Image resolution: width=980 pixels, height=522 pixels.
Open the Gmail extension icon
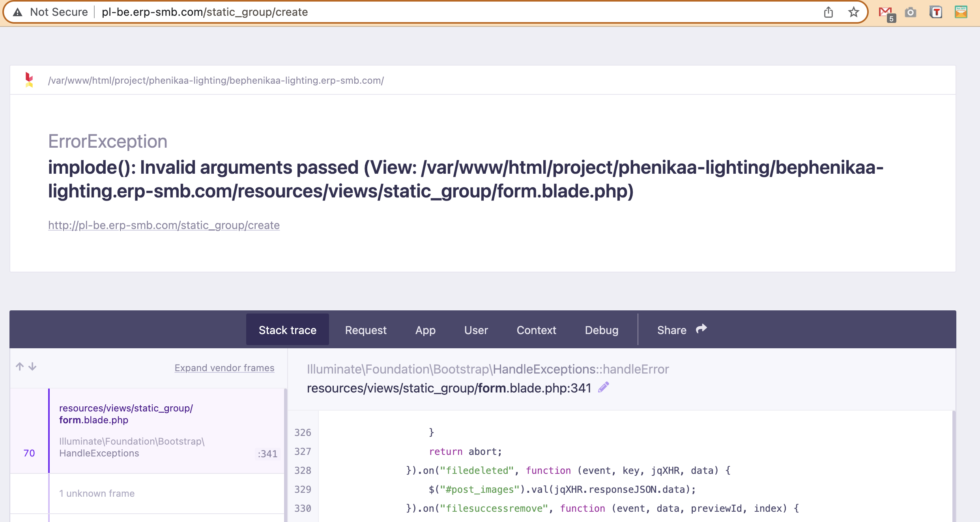click(886, 13)
